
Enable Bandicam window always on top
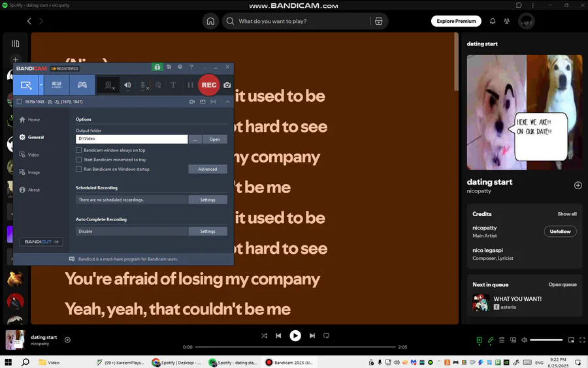(x=79, y=150)
